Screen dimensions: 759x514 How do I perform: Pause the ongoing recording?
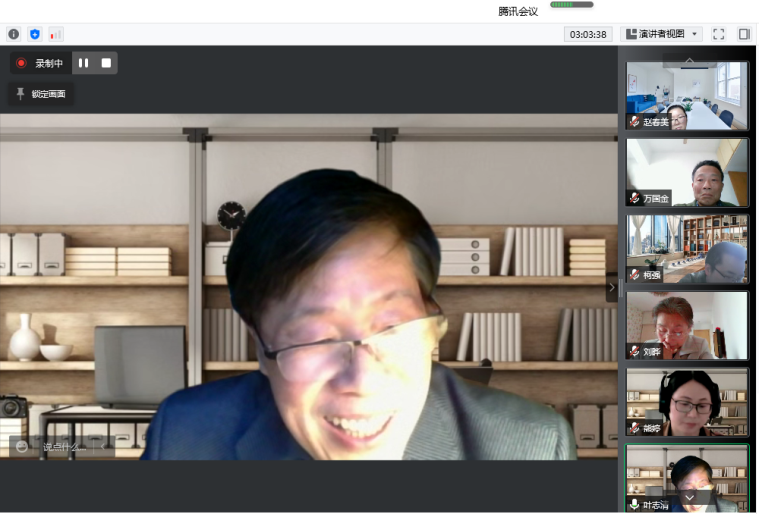coord(84,63)
